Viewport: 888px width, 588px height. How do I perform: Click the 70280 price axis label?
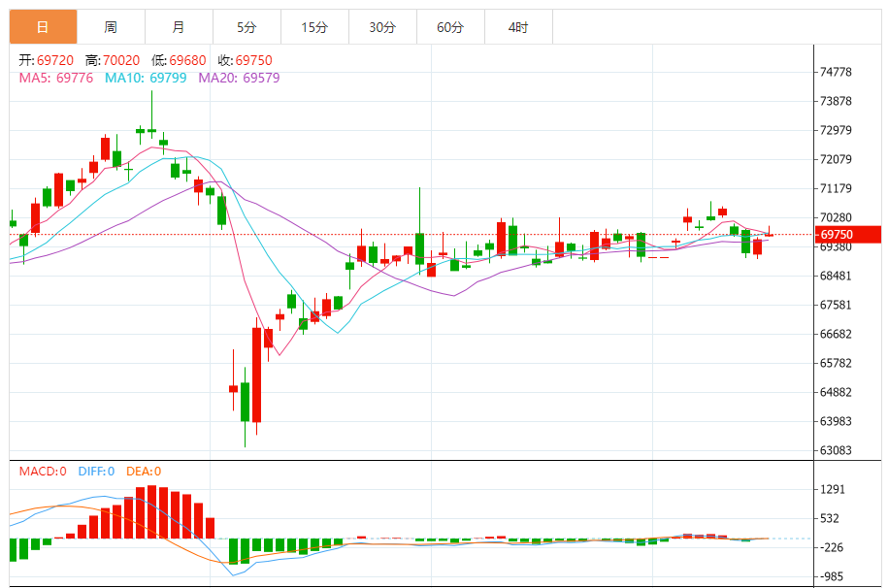(836, 217)
